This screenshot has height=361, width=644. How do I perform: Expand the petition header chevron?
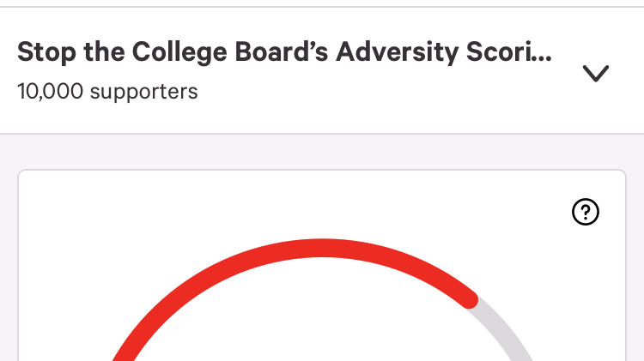pyautogui.click(x=595, y=74)
